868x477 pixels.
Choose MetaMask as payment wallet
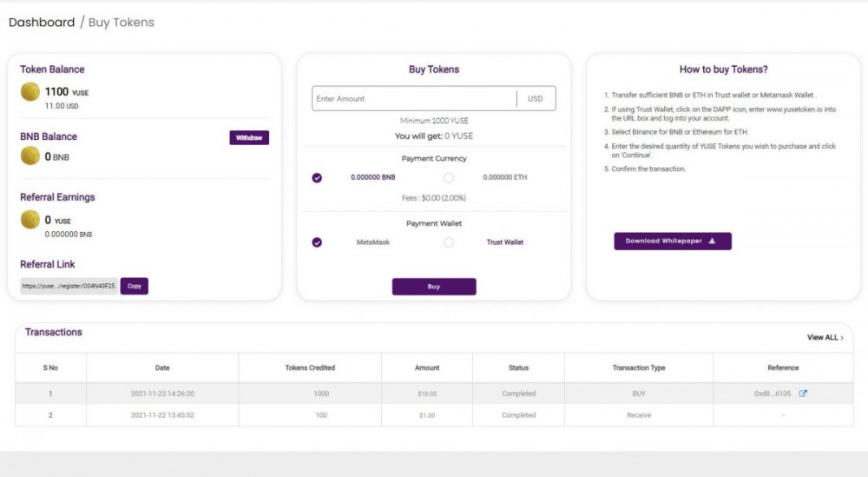point(317,242)
